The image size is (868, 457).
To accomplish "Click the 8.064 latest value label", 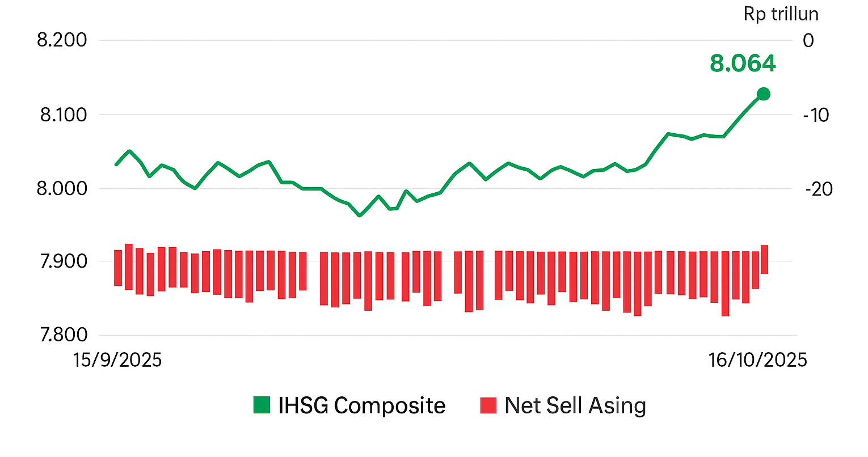I will 743,64.
